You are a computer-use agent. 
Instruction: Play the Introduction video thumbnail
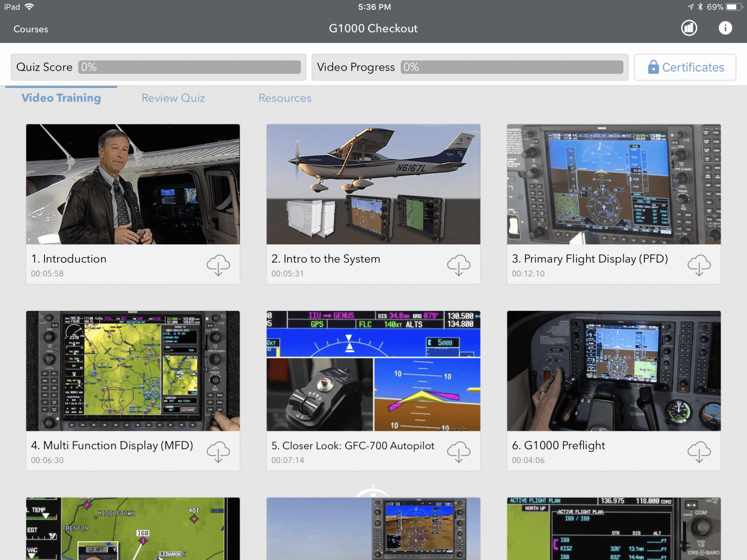click(132, 184)
